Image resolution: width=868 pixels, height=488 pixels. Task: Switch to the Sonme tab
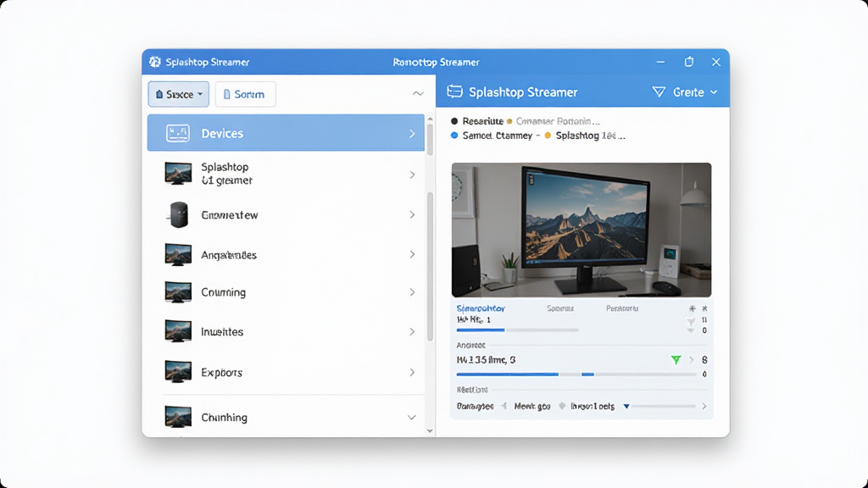560,308
